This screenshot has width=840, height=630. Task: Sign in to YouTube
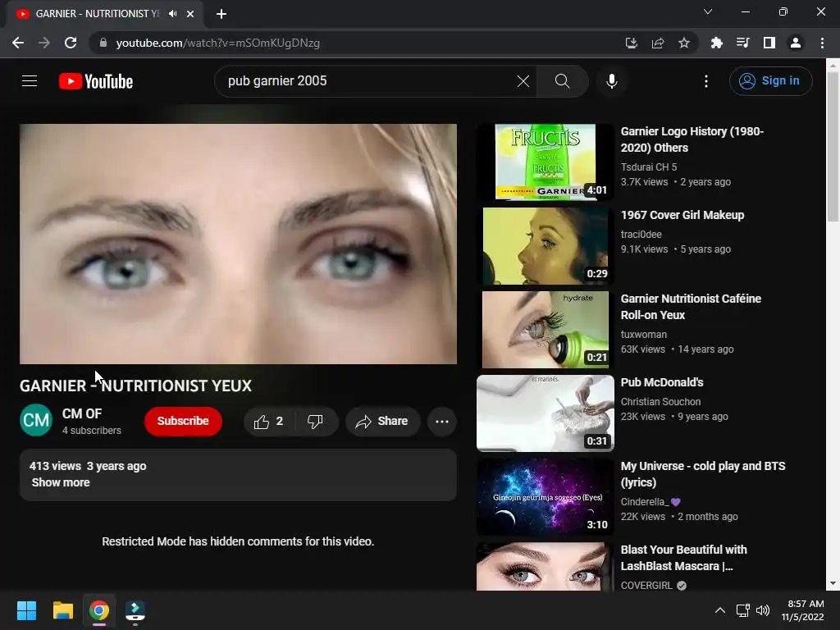pyautogui.click(x=770, y=81)
